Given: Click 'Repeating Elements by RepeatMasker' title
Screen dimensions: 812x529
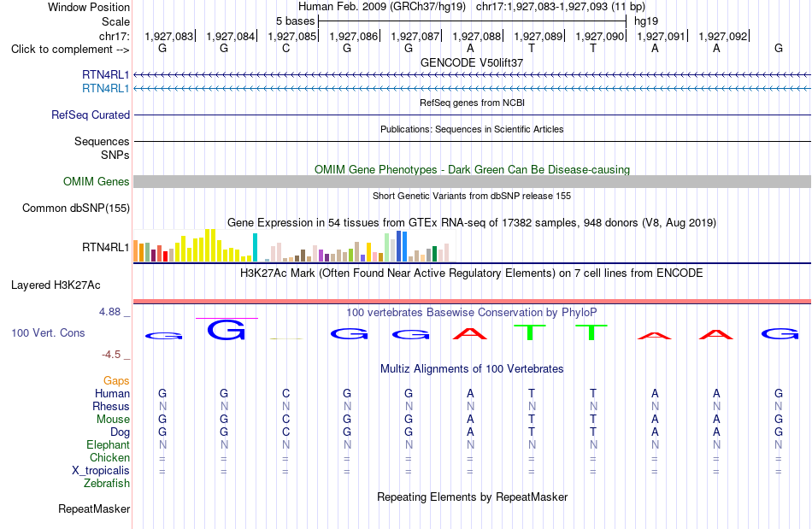Looking at the screenshot, I should point(473,497).
